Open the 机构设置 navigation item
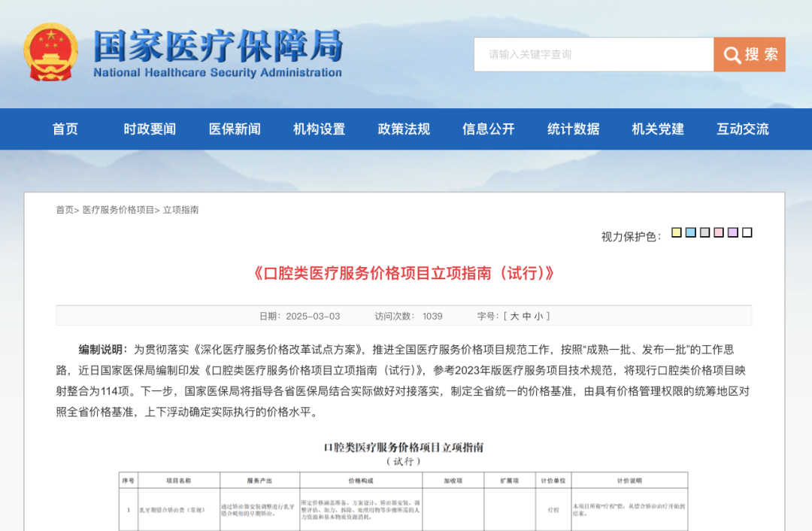812x531 pixels. 320,129
